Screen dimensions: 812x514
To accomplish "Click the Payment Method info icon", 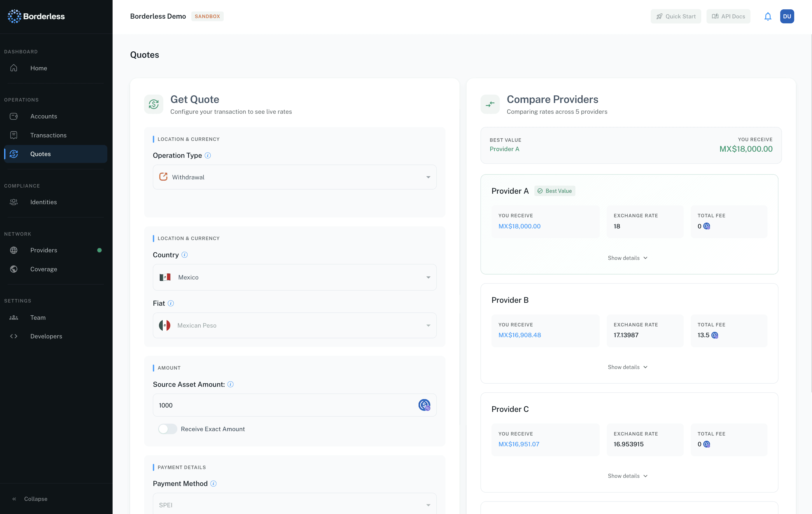I will point(213,483).
